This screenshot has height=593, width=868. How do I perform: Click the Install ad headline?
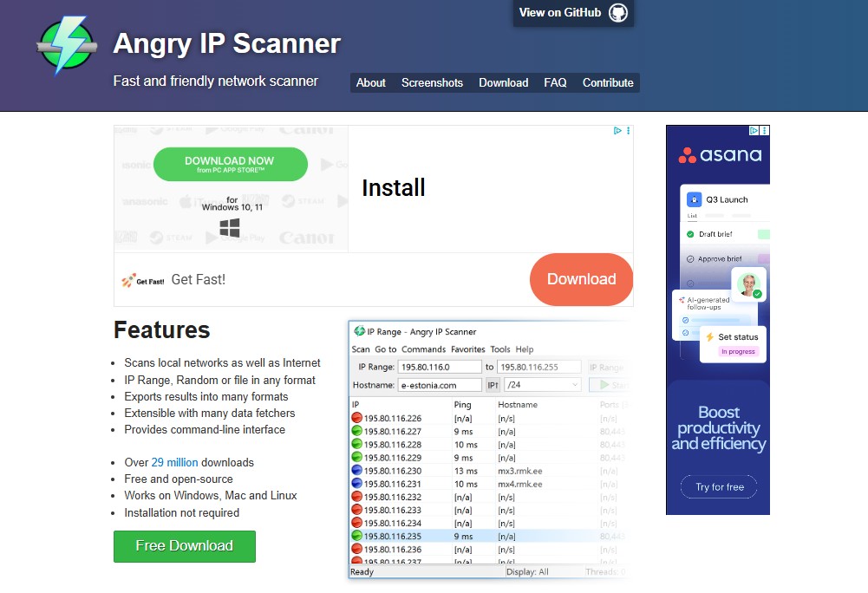coord(393,188)
